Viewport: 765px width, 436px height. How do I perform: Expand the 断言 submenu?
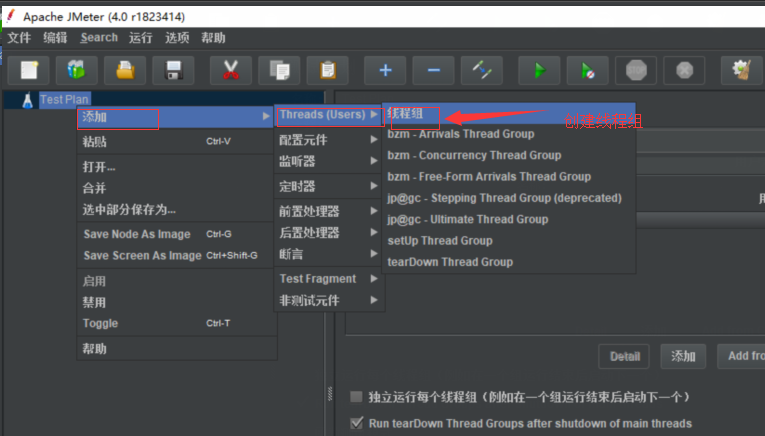tap(329, 254)
